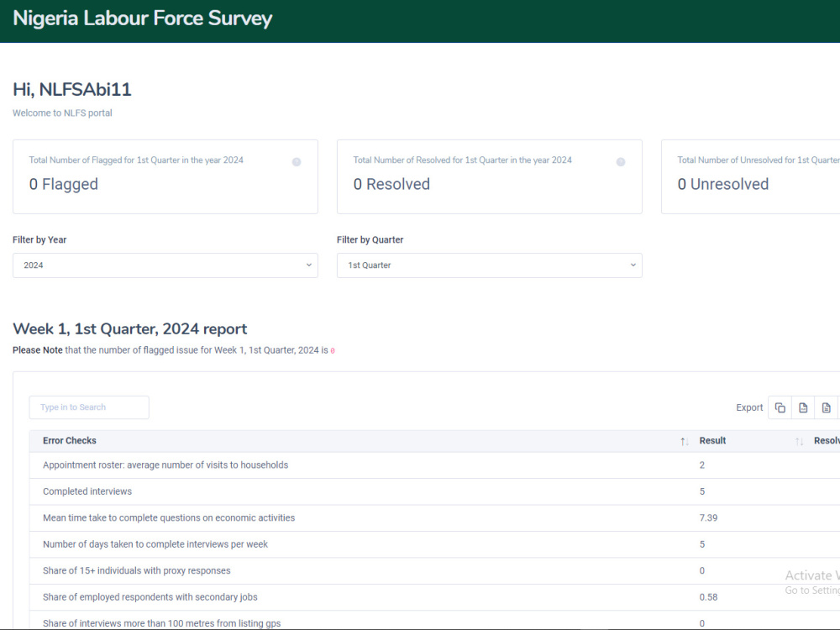The width and height of the screenshot is (840, 630).
Task: Click the Error Checks column header
Action: [x=70, y=440]
